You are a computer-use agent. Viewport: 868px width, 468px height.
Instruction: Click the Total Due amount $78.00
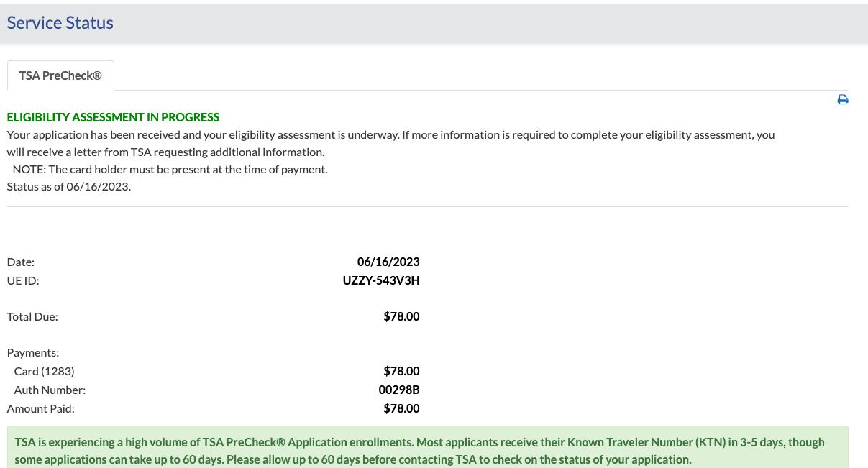click(x=402, y=316)
